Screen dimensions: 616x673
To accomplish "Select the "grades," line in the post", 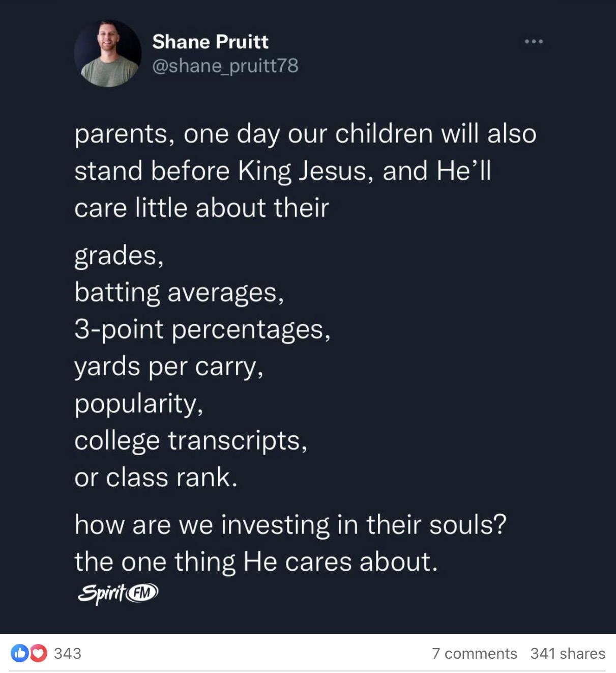I will 119,255.
